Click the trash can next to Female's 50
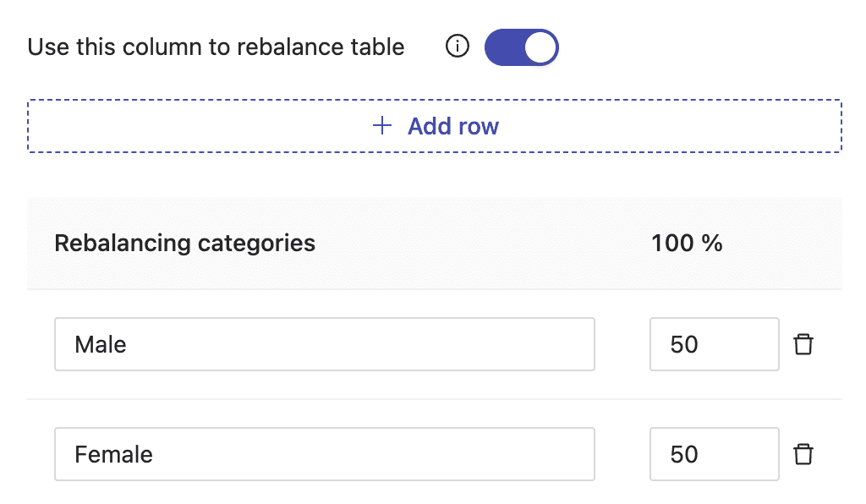The width and height of the screenshot is (866, 504). tap(803, 454)
